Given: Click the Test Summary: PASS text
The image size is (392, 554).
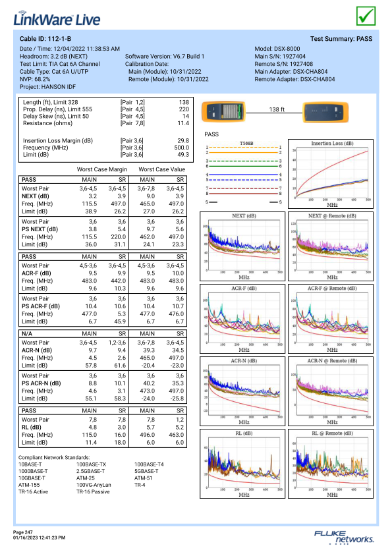Looking at the screenshot, I should [341, 39].
